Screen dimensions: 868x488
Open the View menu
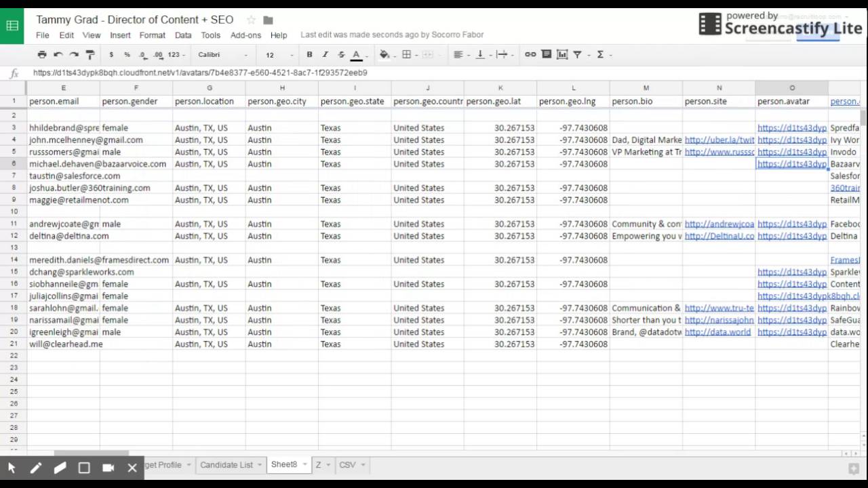click(x=92, y=35)
